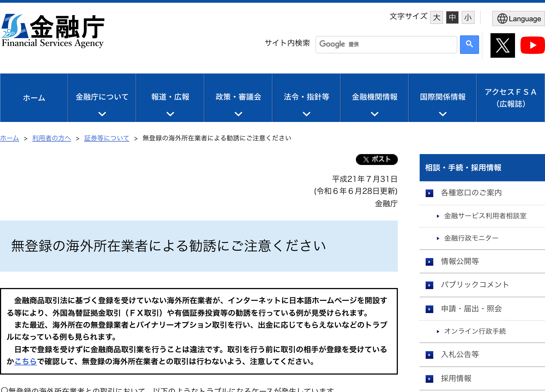Expand chevron under 金融庁について
545x392 pixels.
102,114
